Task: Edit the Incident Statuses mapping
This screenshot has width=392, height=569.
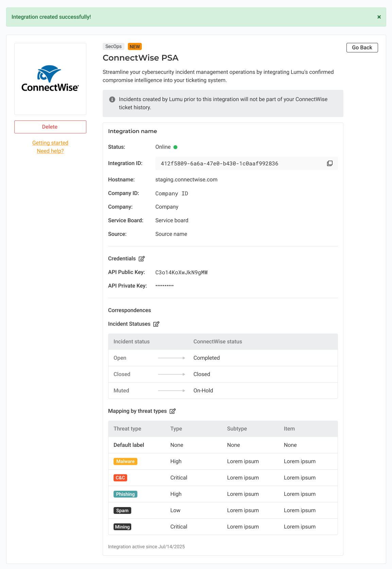Action: click(156, 324)
